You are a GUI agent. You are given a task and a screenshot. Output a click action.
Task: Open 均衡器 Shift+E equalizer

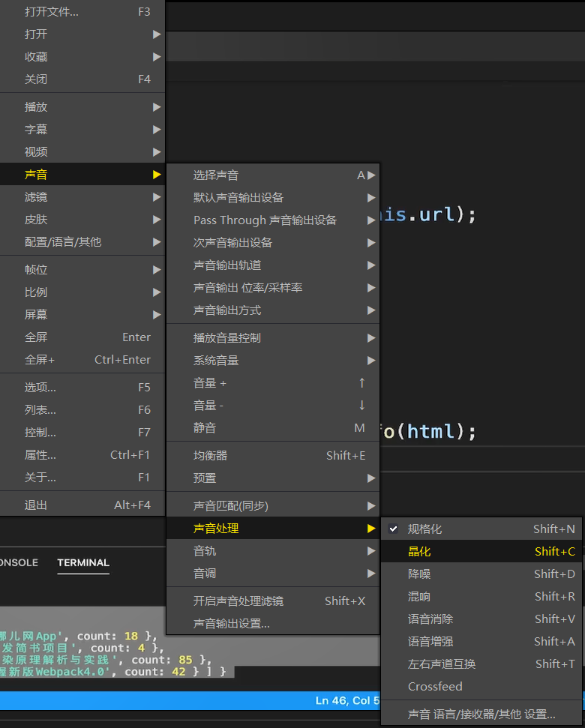[273, 455]
